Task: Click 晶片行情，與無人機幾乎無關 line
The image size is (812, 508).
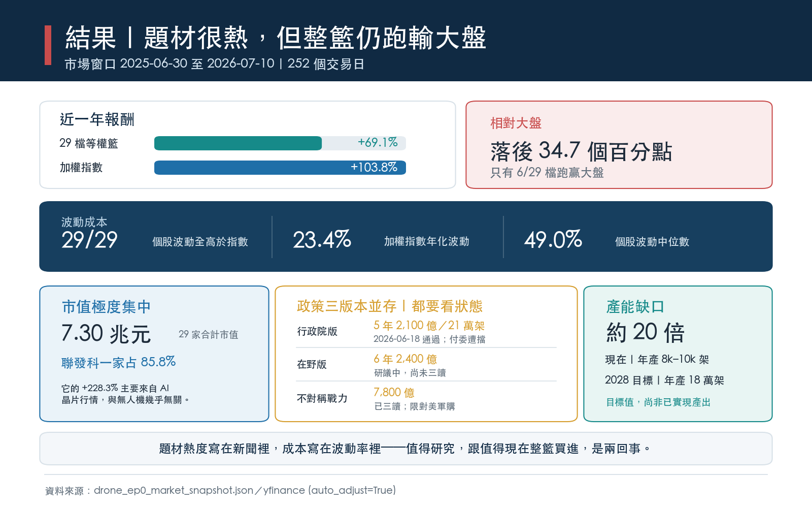Action: coord(126,400)
